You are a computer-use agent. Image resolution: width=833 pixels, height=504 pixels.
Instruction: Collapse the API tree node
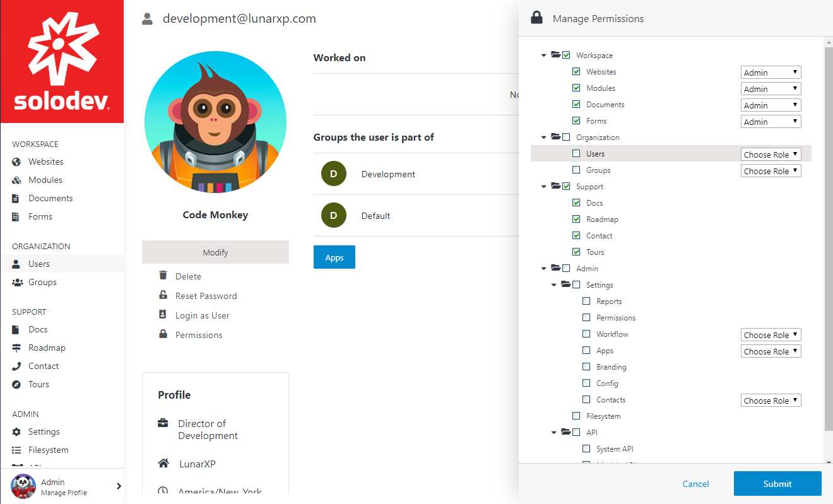(554, 433)
